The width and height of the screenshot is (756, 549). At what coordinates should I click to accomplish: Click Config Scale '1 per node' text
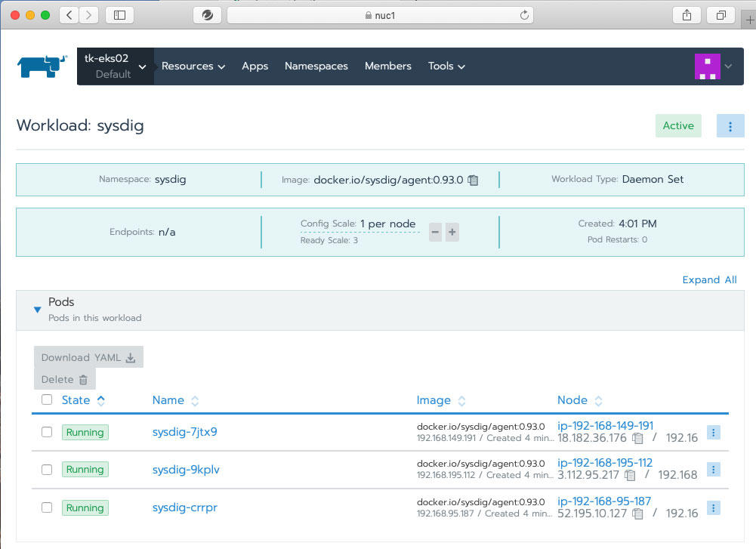click(387, 224)
